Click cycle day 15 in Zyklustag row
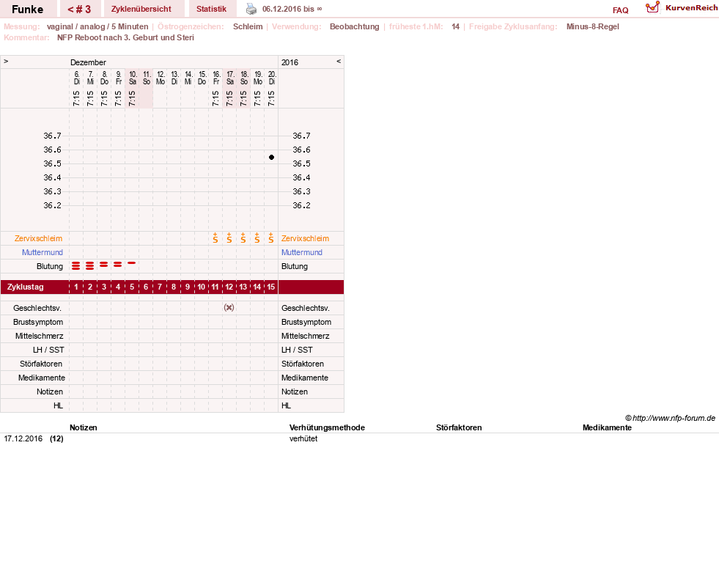 (x=271, y=287)
